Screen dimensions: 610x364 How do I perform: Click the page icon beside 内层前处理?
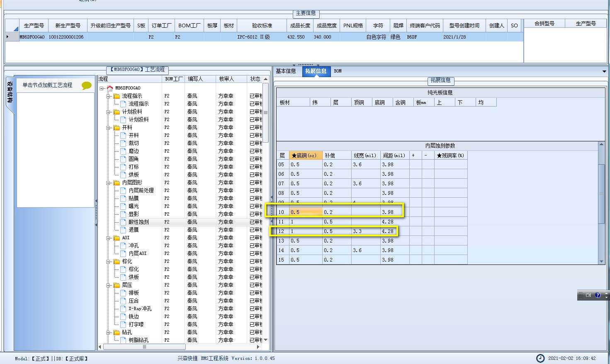click(123, 190)
